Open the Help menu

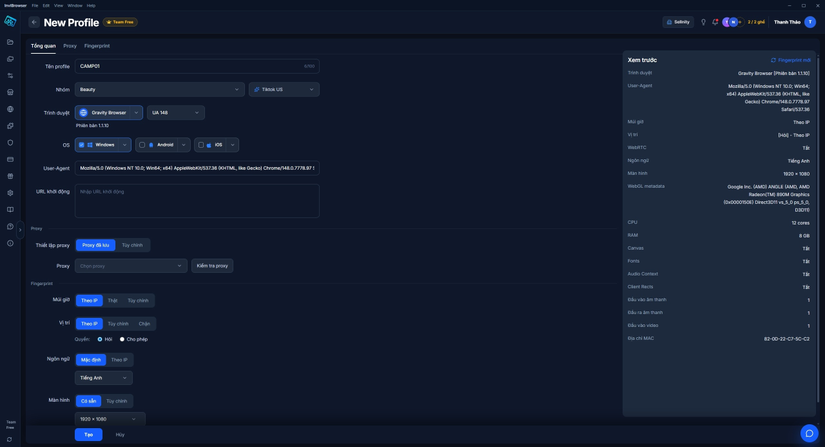[91, 5]
